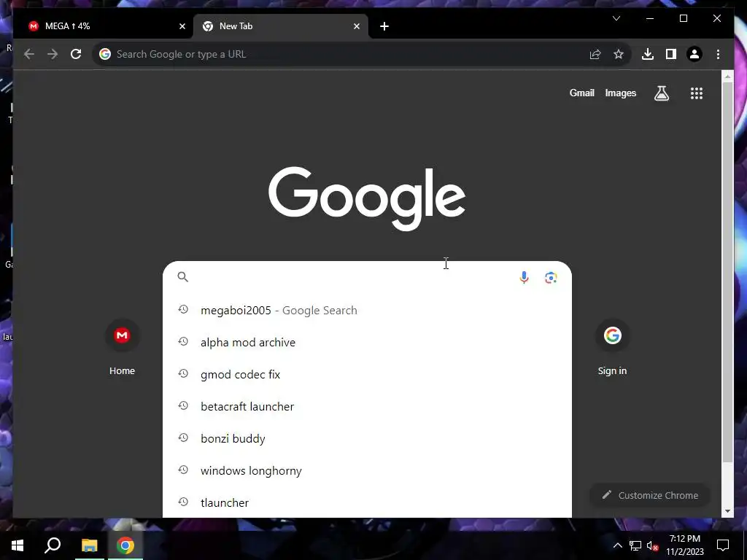Click the page scrollbar down arrow
The image size is (747, 560).
[x=727, y=511]
